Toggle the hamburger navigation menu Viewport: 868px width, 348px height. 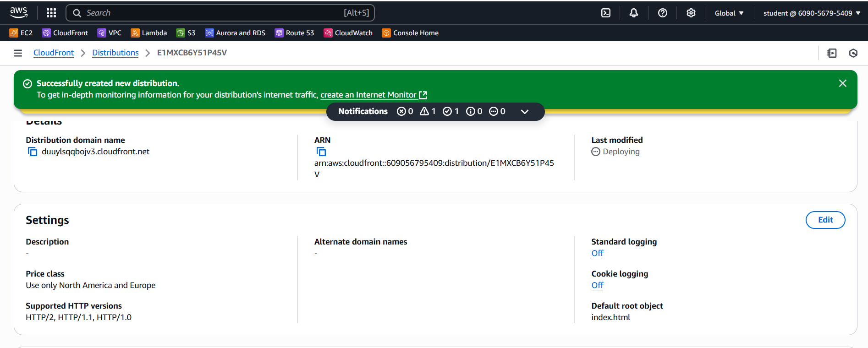pyautogui.click(x=18, y=53)
